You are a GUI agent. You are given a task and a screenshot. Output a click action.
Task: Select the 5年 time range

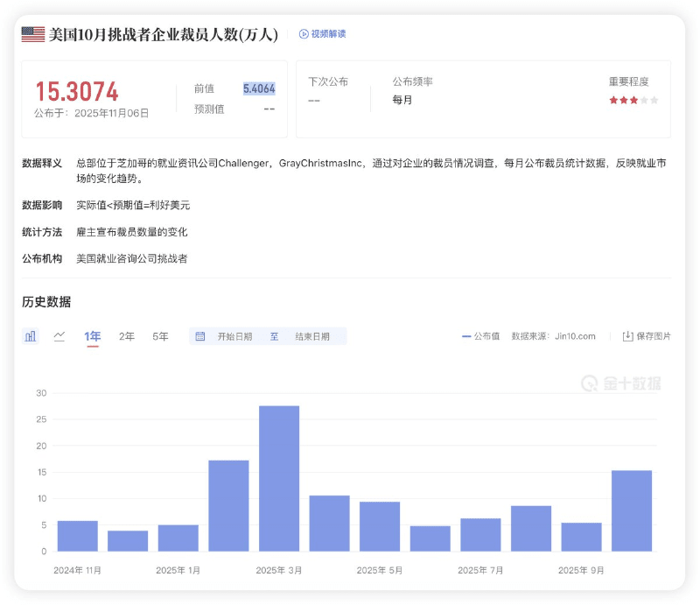160,336
